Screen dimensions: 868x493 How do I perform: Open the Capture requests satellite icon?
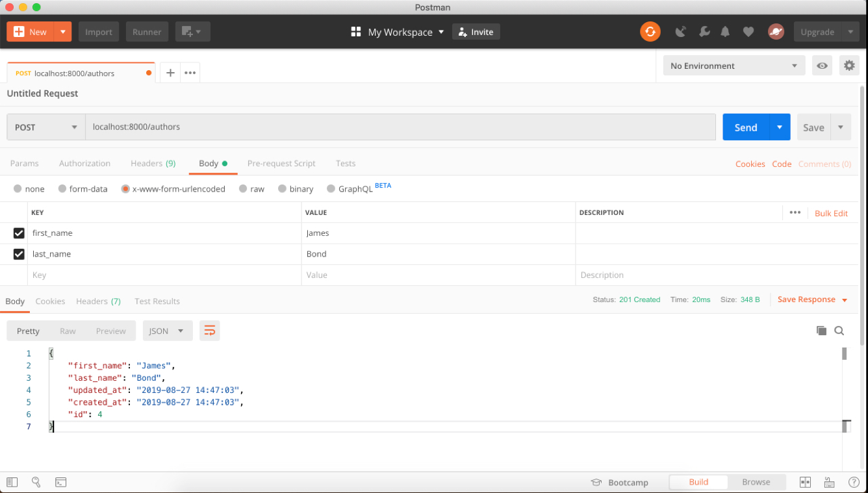pos(681,31)
